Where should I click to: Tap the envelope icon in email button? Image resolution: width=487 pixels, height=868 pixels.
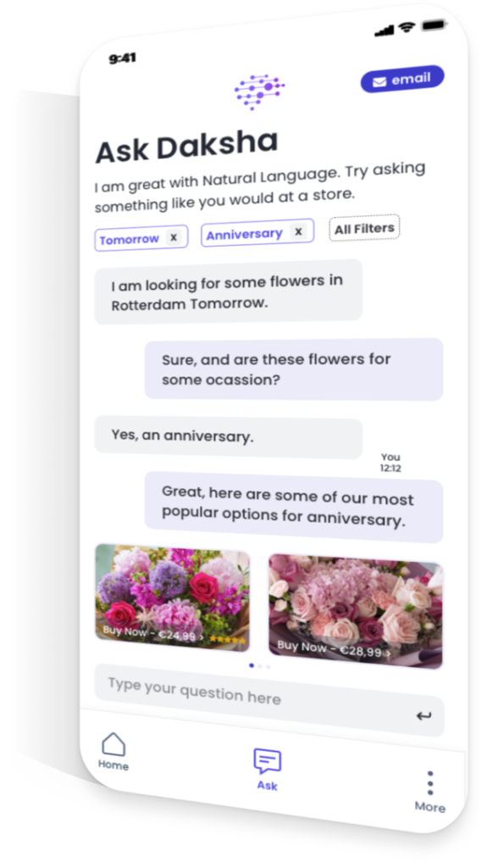[x=379, y=82]
